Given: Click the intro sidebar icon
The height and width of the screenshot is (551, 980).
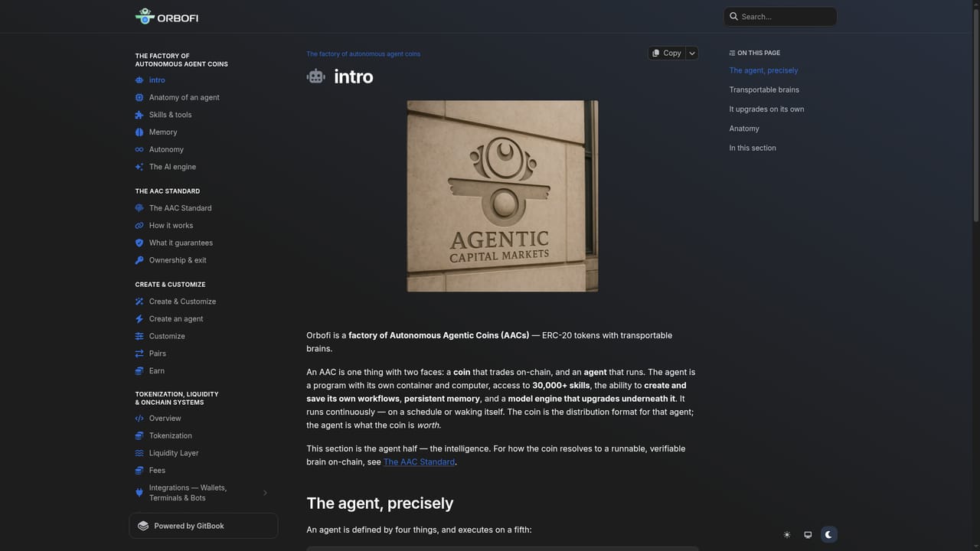Looking at the screenshot, I should [139, 80].
